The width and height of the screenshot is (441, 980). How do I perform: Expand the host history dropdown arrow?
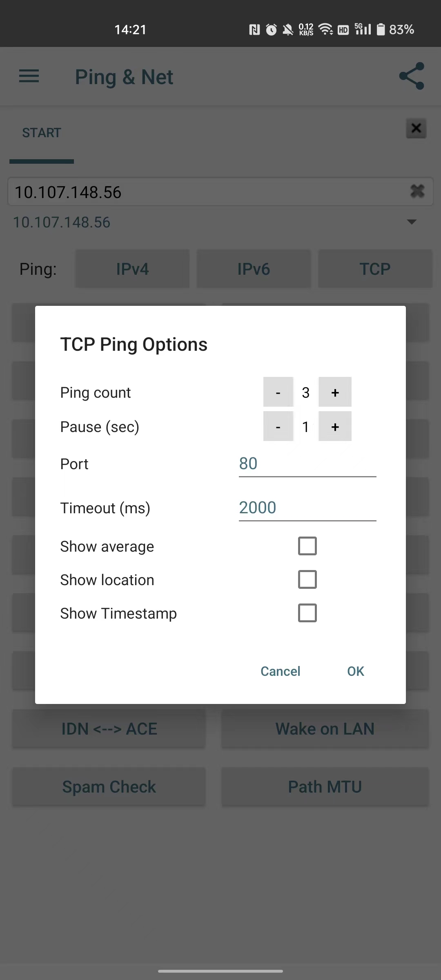coord(412,222)
